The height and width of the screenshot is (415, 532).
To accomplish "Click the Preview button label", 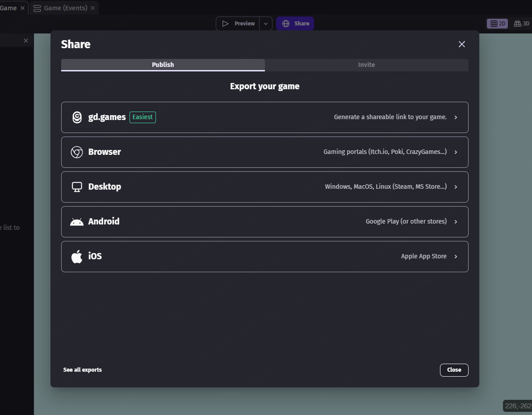I will (245, 24).
